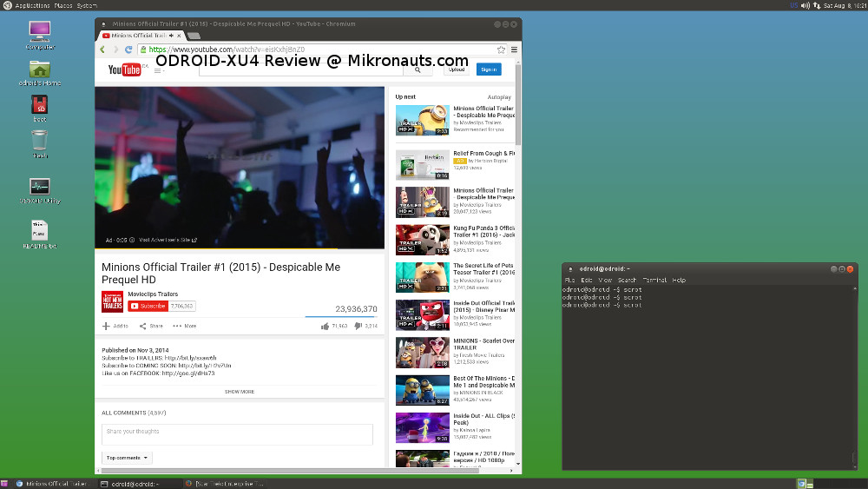This screenshot has height=489, width=868.
Task: Open The Secret Life of Pets thumbnail
Action: (x=423, y=277)
